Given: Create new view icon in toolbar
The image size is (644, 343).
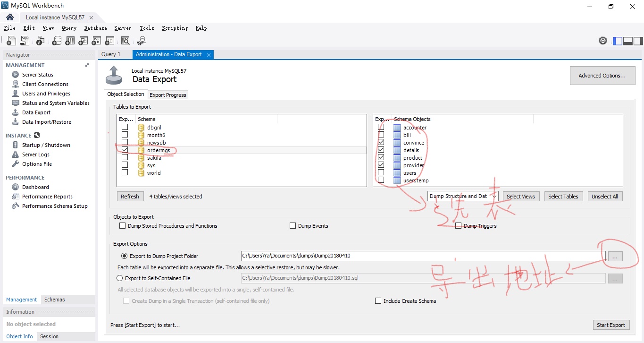Looking at the screenshot, I should pyautogui.click(x=83, y=41).
